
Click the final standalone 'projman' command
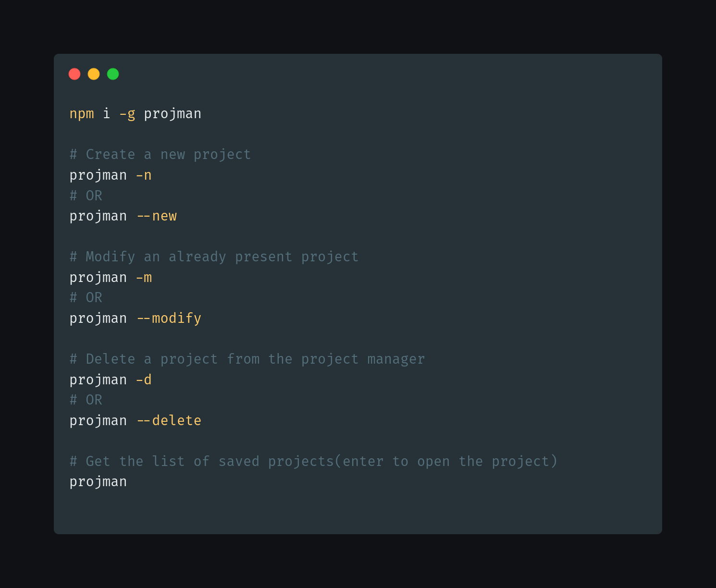tap(99, 482)
